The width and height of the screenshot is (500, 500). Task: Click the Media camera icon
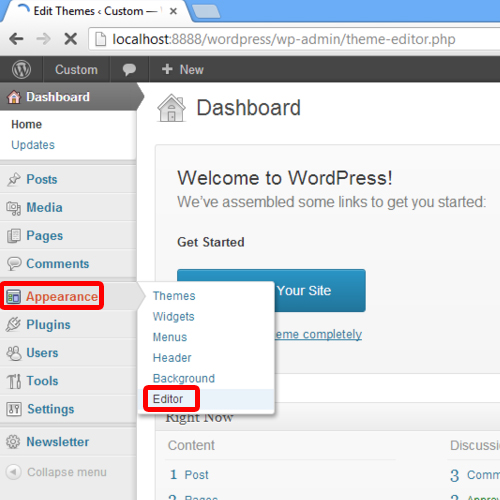[x=14, y=208]
